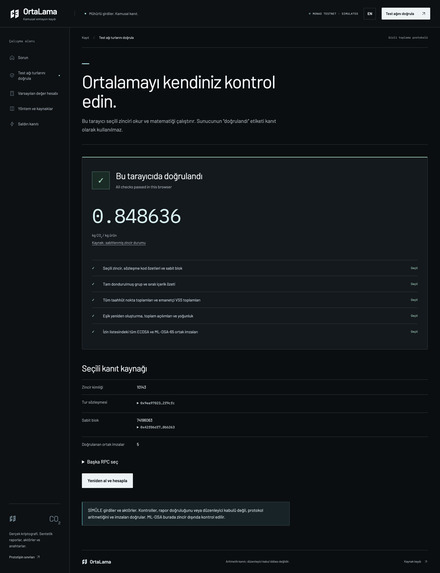Click the Varsayılan değer hesabı calculator icon
Viewport: 440px width, 573px height.
click(12, 93)
